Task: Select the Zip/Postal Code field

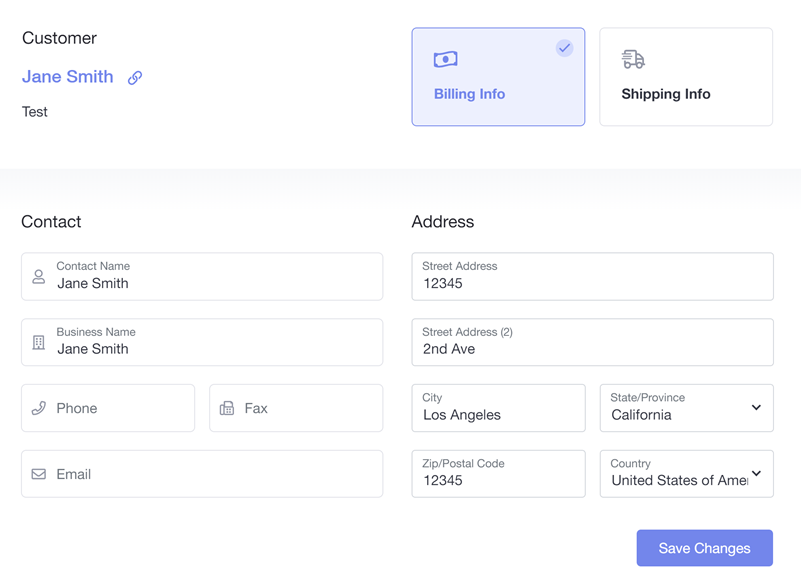Action: click(498, 474)
